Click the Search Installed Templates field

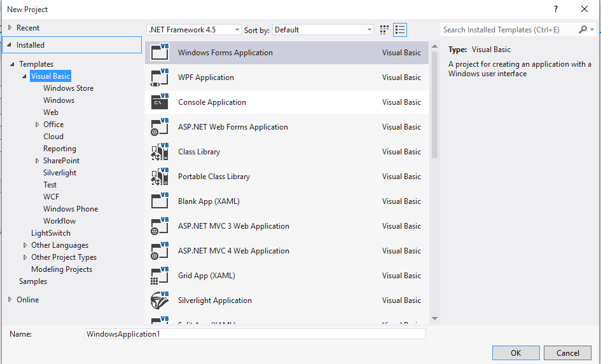[x=509, y=29]
